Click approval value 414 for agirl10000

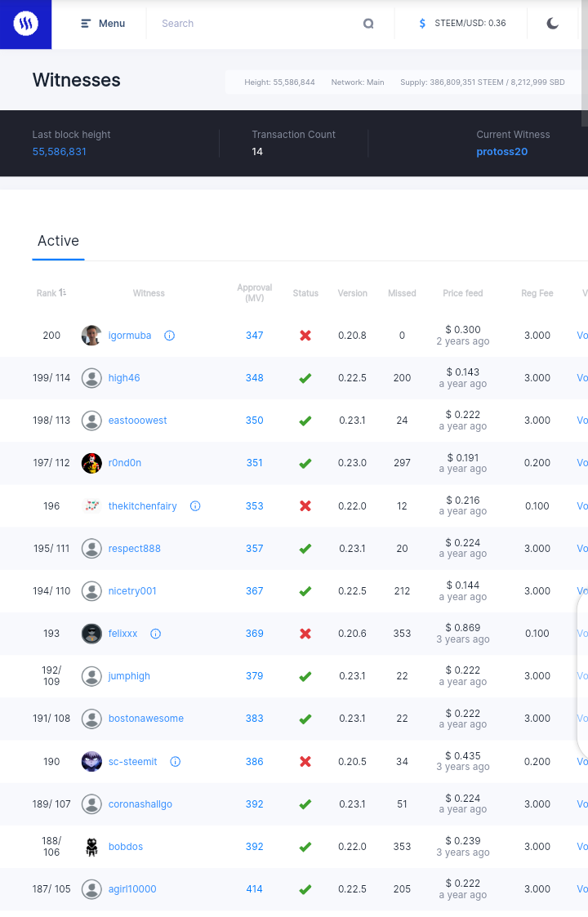(255, 889)
